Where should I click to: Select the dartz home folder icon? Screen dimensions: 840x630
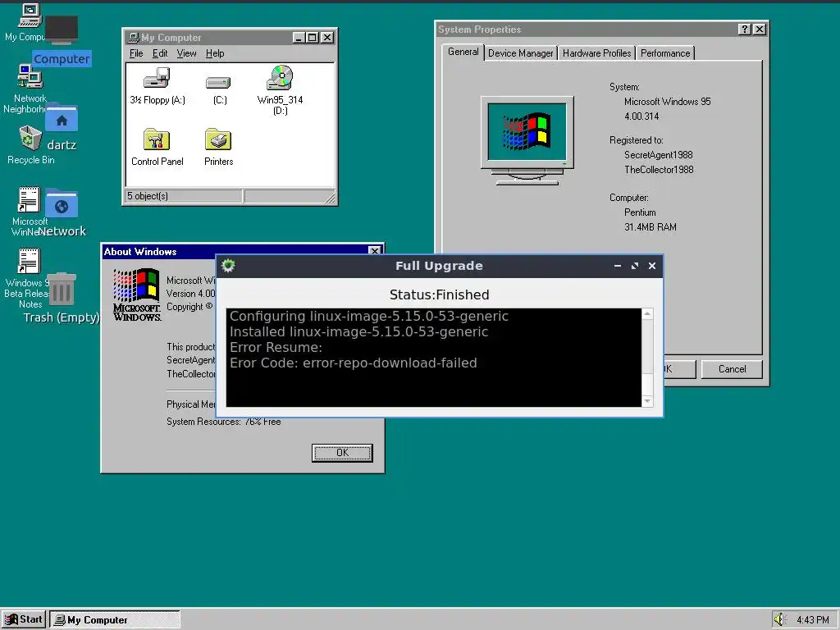coord(61,120)
